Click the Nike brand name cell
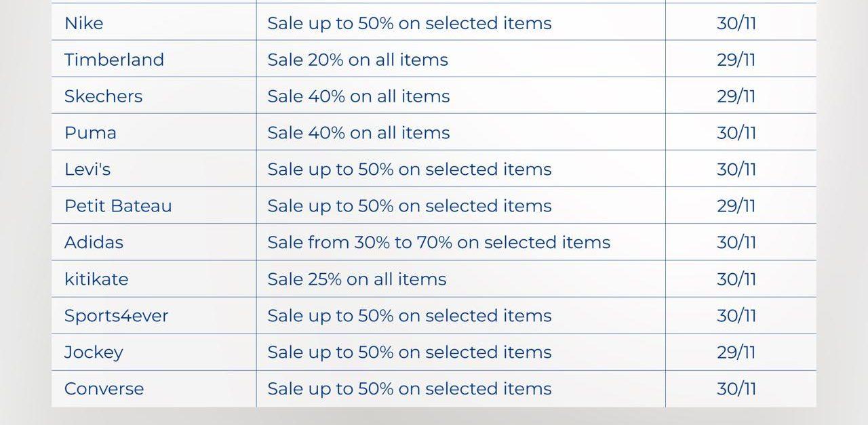Screen dimensions: 868x425 pos(84,23)
